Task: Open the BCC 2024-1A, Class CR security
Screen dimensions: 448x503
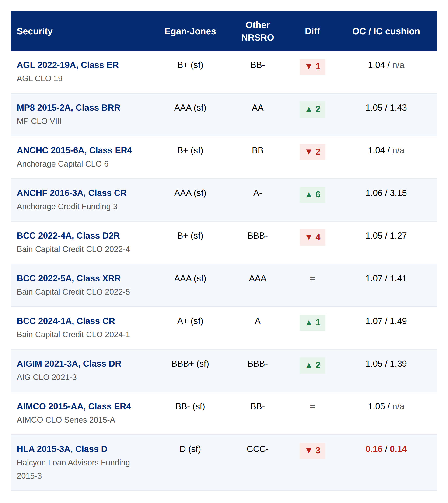Action: pos(66,321)
